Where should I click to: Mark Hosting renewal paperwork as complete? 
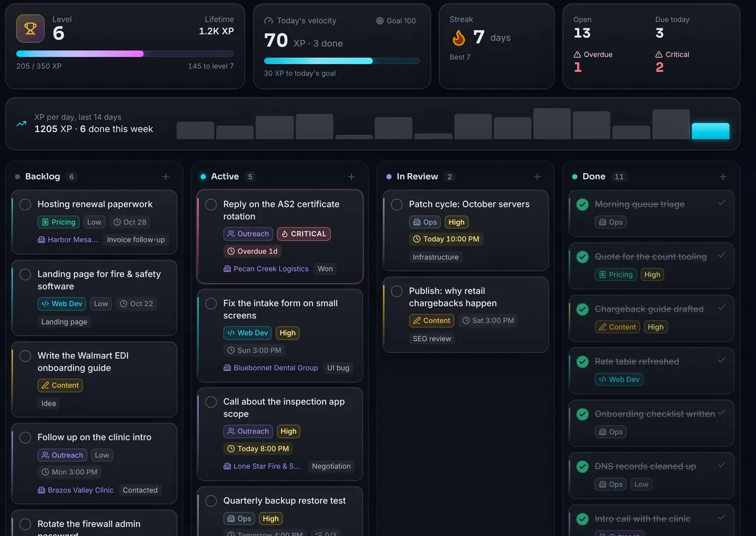(x=25, y=205)
